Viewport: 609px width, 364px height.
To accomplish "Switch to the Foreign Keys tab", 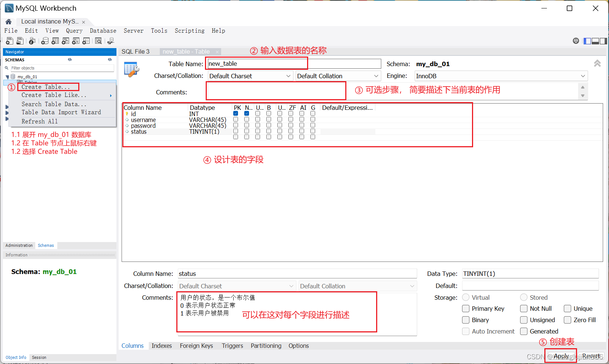I will 197,346.
